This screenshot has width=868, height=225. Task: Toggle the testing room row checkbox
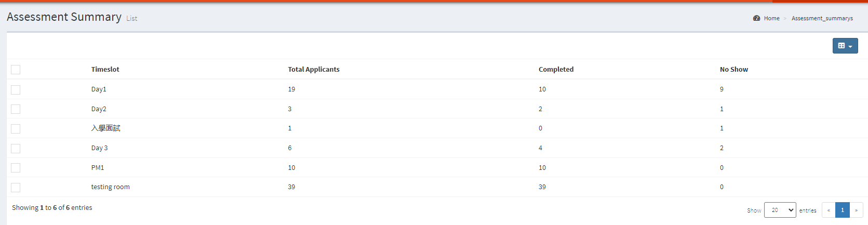[16, 188]
